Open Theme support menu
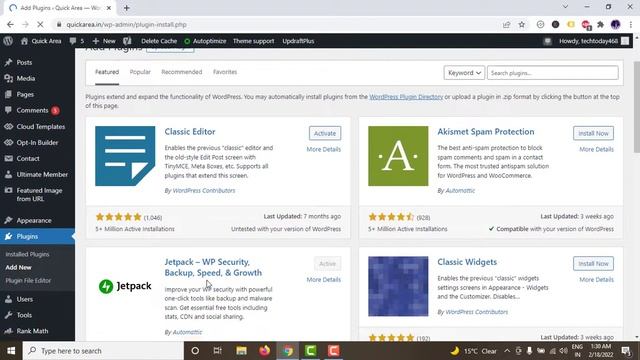The image size is (640, 360). (253, 41)
